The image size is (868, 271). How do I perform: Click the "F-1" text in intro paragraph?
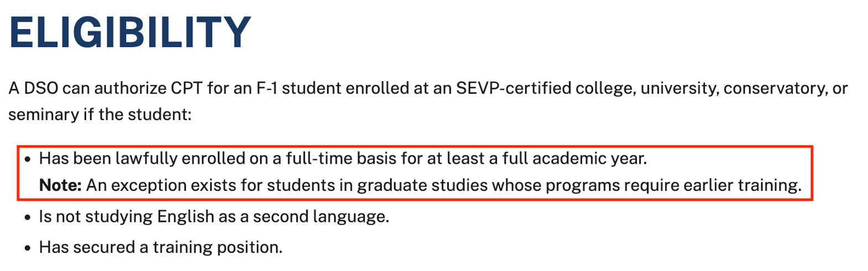click(267, 88)
